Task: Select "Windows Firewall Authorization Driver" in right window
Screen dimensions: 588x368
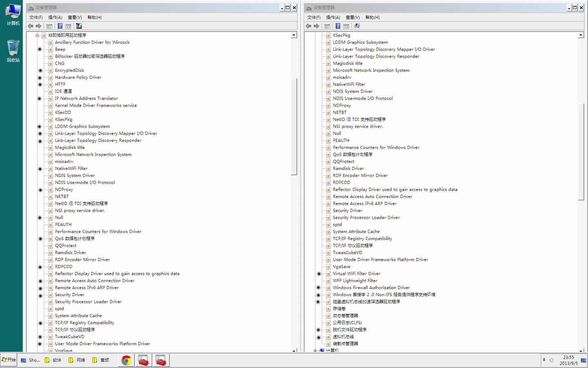Action: pos(371,288)
